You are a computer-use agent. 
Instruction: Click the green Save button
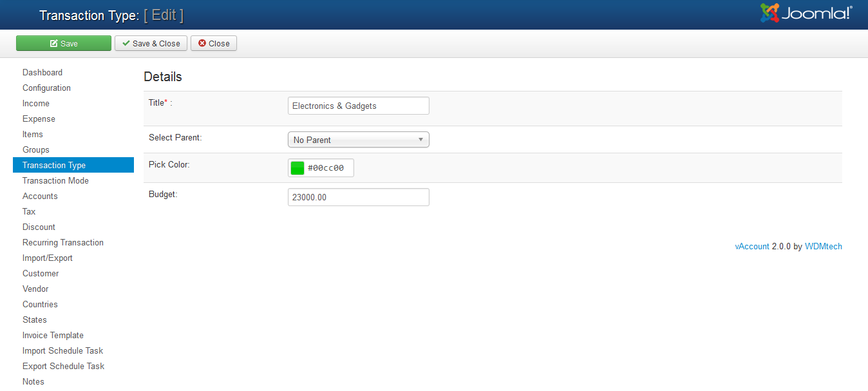(64, 43)
